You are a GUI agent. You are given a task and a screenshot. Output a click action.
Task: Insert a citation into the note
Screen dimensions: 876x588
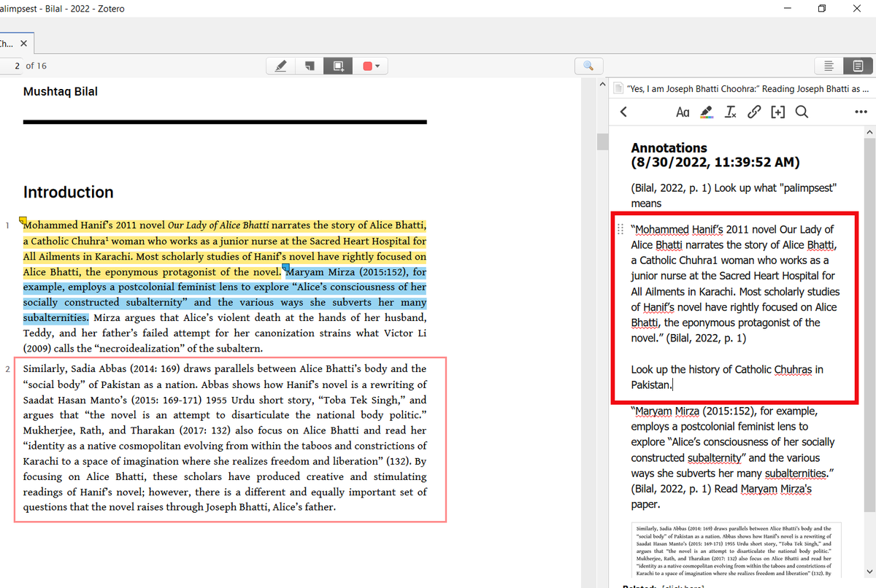(777, 112)
